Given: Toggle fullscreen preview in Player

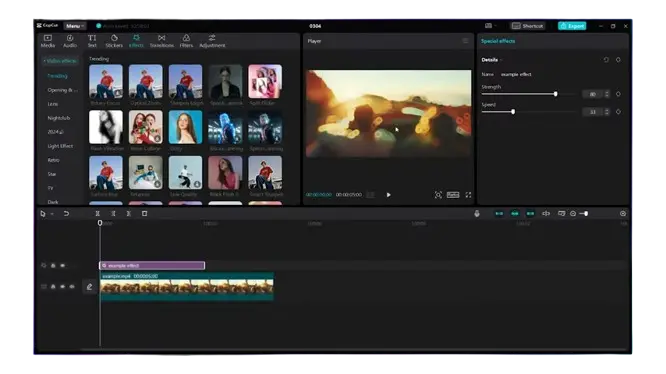Looking at the screenshot, I should [x=468, y=195].
